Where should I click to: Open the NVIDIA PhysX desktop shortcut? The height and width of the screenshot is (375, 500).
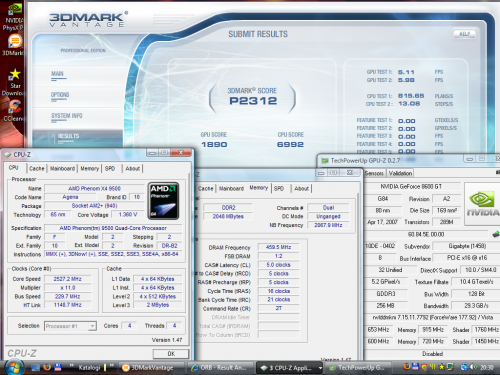(13, 16)
